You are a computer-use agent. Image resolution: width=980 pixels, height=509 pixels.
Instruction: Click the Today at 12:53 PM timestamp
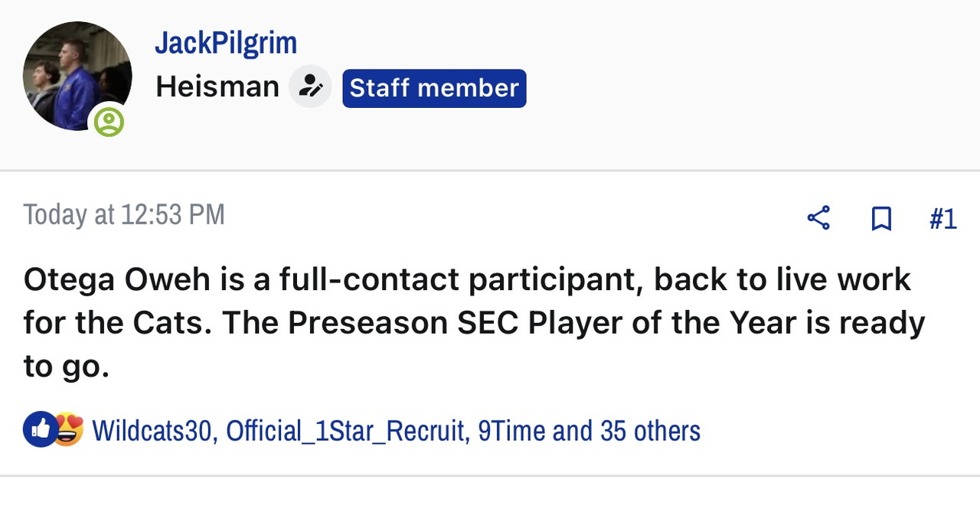pos(124,215)
